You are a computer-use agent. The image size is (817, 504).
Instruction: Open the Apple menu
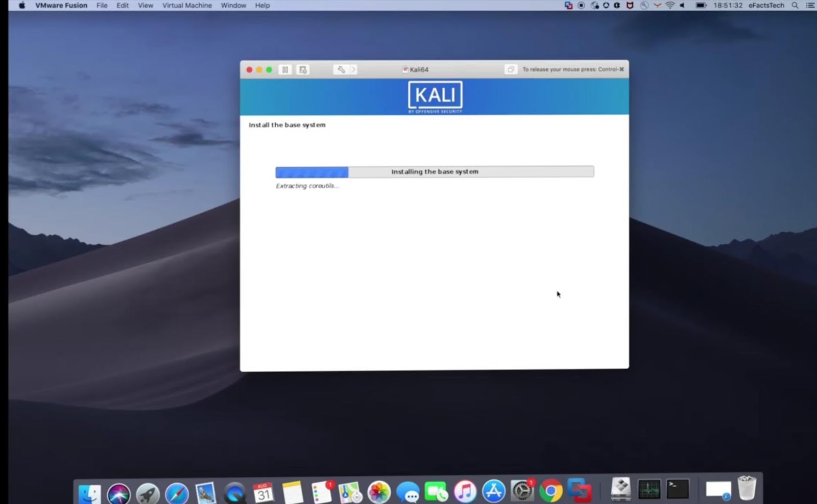tap(21, 5)
